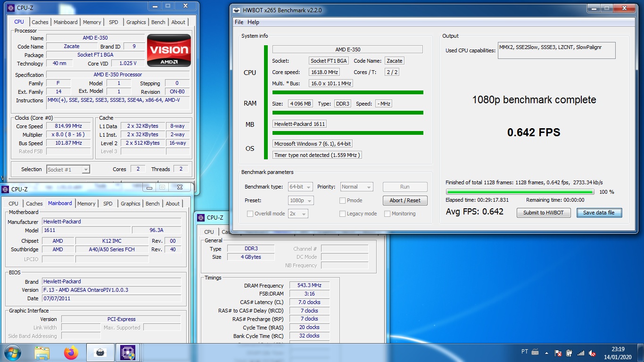Image resolution: width=644 pixels, height=362 pixels.
Task: Click the Multiplier value x 8.0 ( 8 - 16 )
Action: [68, 135]
